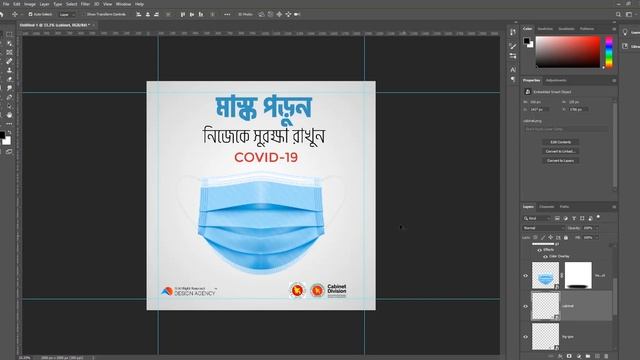Add layer style fx icon
The width and height of the screenshot is (640, 360).
(x=560, y=356)
